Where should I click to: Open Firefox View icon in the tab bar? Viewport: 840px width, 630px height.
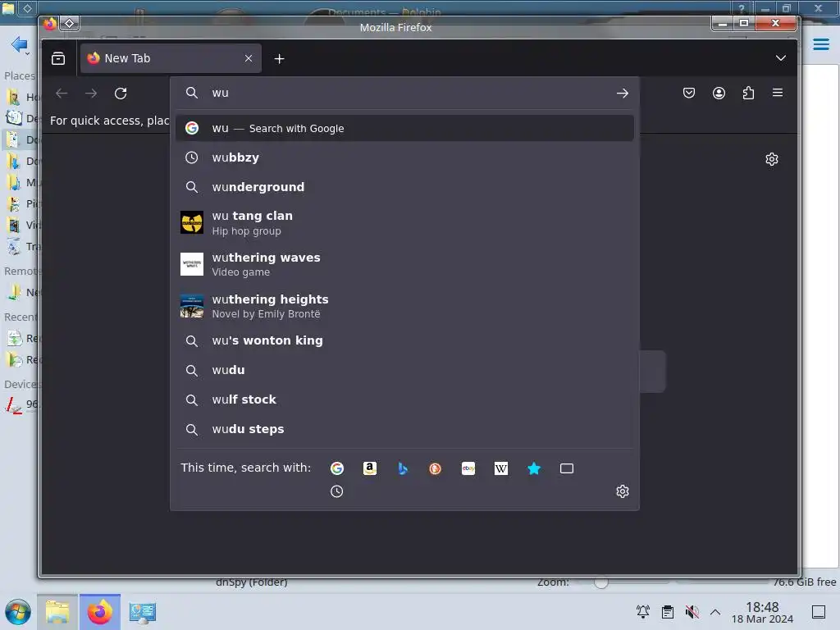(x=58, y=58)
